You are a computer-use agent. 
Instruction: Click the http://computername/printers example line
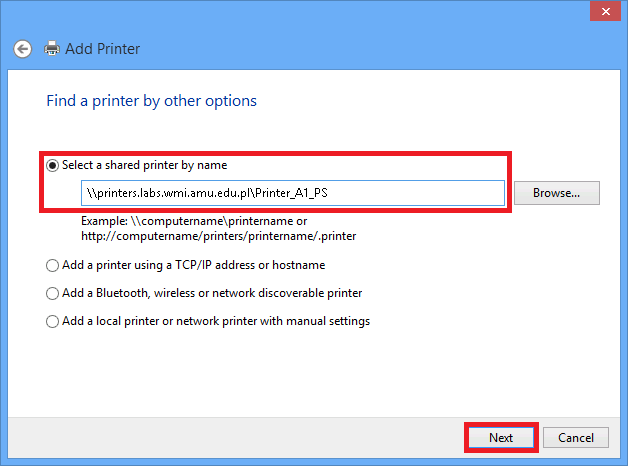coord(219,236)
